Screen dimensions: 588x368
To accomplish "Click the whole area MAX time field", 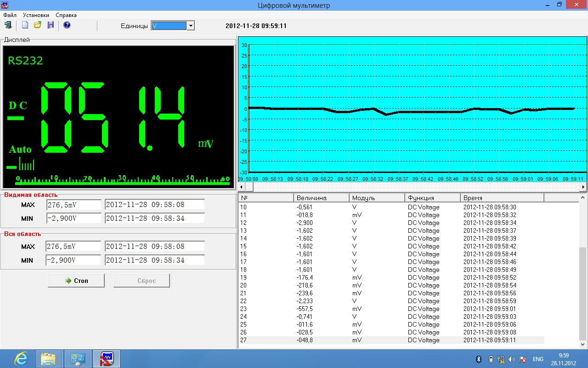I will [155, 247].
